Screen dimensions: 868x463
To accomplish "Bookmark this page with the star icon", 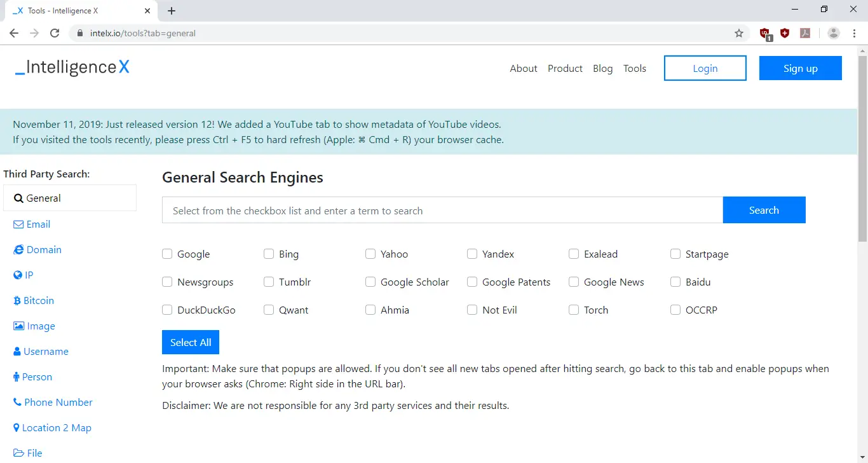I will 739,33.
